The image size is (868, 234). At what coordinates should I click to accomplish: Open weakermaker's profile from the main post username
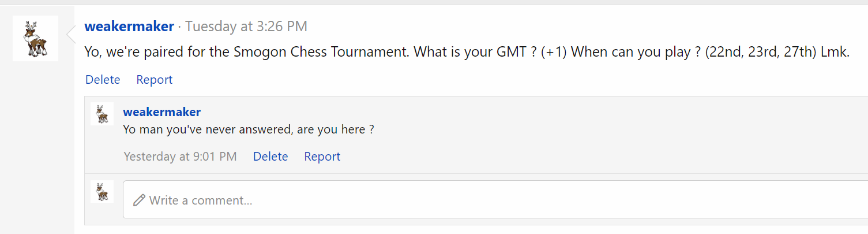point(129,26)
